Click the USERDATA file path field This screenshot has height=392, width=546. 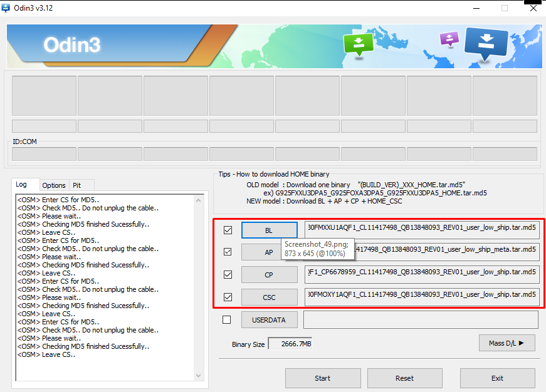pos(420,319)
